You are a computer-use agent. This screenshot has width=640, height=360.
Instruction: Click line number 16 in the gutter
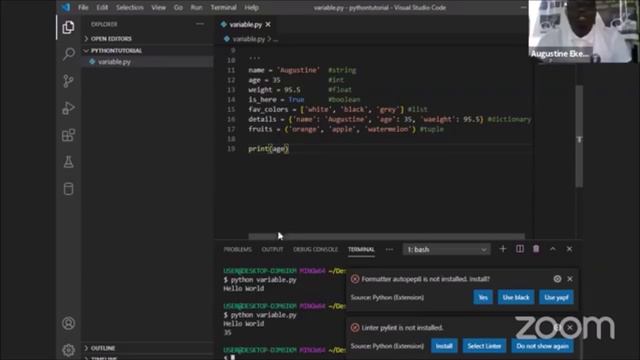coord(231,119)
